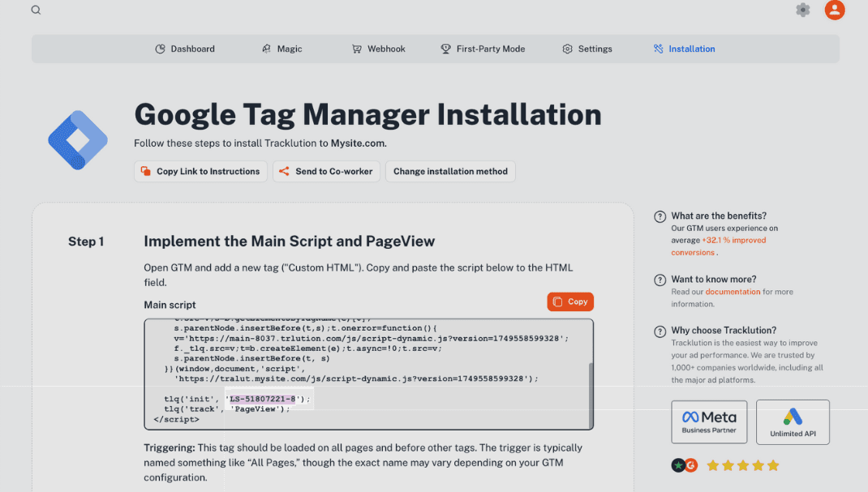Screen dimensions: 868x492
Task: Click the Dashboard pie chart icon
Action: click(160, 49)
